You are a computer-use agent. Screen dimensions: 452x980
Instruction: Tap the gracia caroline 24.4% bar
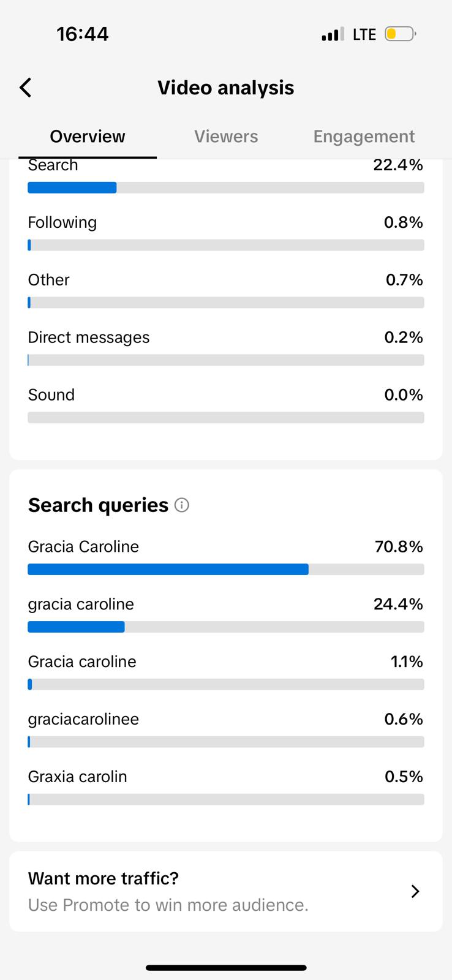(225, 627)
